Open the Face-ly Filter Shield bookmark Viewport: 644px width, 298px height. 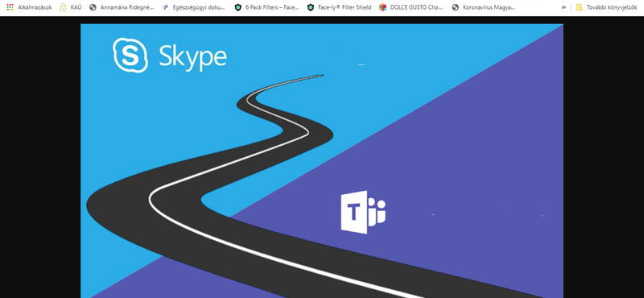[x=339, y=7]
